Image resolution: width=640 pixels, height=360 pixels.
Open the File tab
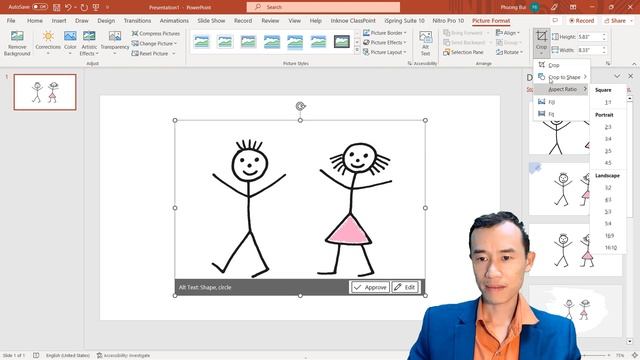[x=11, y=20]
